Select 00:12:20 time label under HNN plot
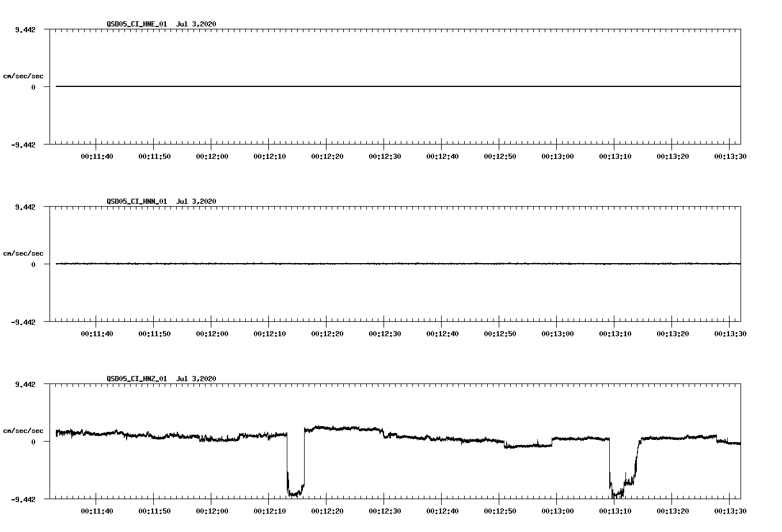Image resolution: width=782 pixels, height=532 pixels. pyautogui.click(x=327, y=334)
